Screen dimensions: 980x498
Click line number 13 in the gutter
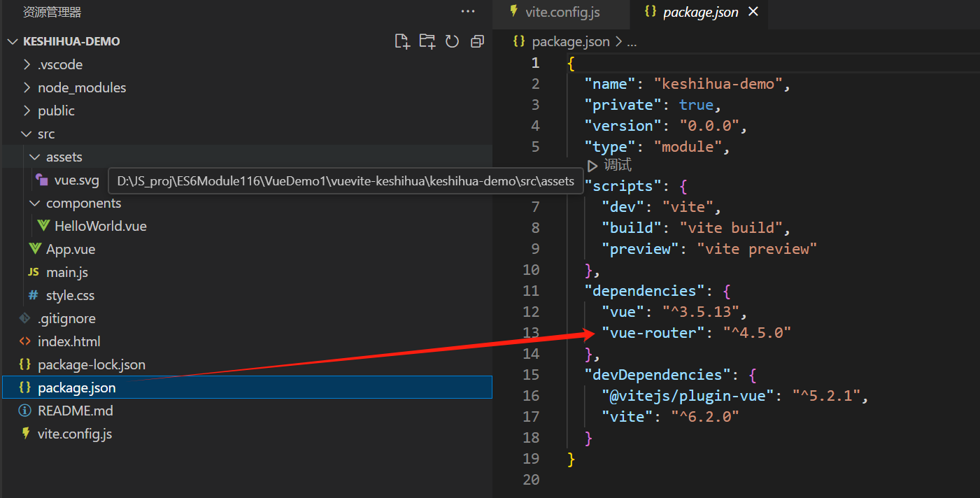[x=532, y=332]
